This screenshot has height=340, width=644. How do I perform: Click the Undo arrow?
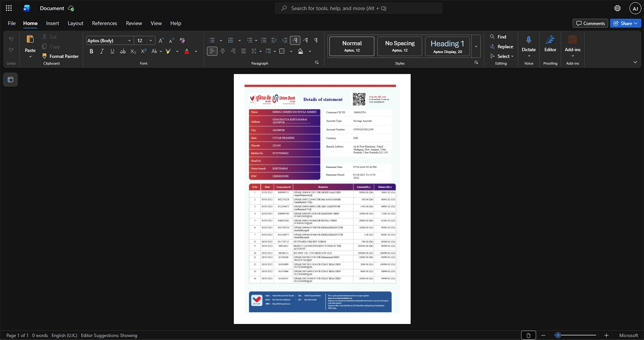pos(11,39)
